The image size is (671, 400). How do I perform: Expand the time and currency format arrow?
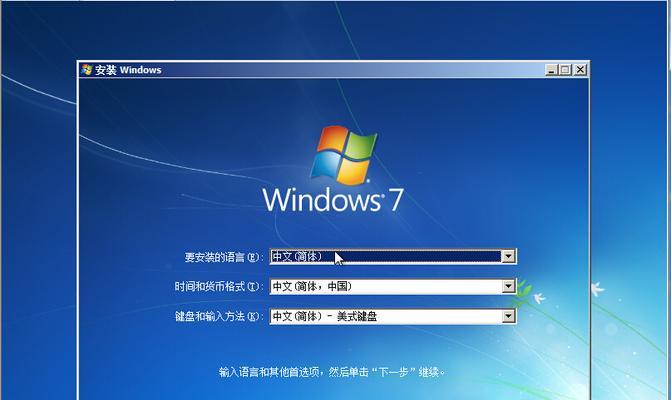pyautogui.click(x=508, y=286)
